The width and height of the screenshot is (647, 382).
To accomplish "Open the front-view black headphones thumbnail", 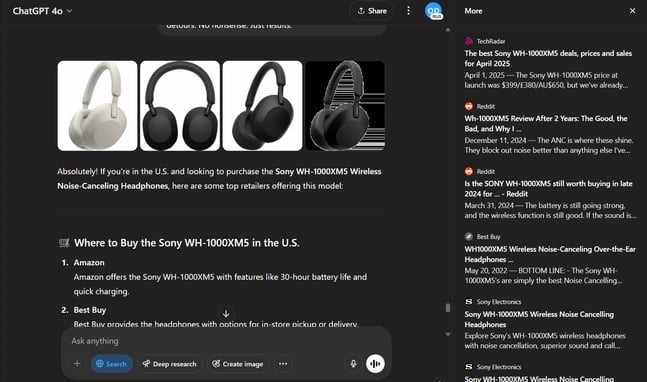I will click(x=180, y=106).
